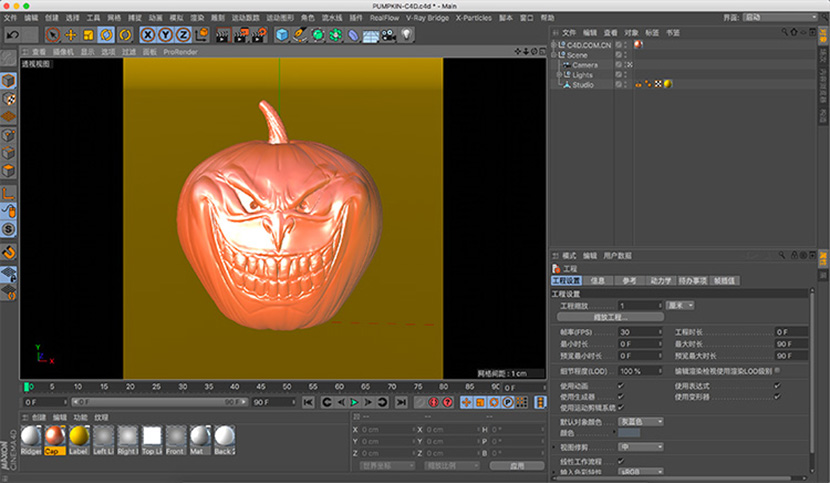Image resolution: width=830 pixels, height=483 pixels.
Task: Click the coordinate system icon
Action: [x=202, y=35]
